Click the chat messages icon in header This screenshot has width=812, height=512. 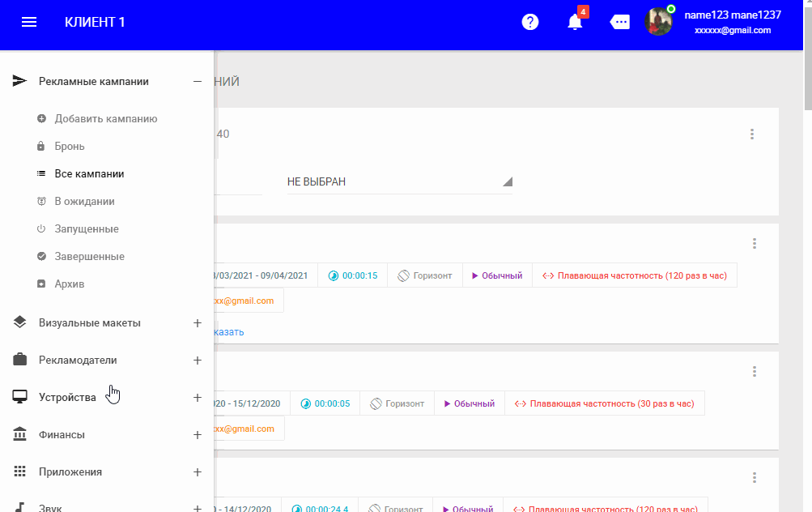tap(620, 22)
